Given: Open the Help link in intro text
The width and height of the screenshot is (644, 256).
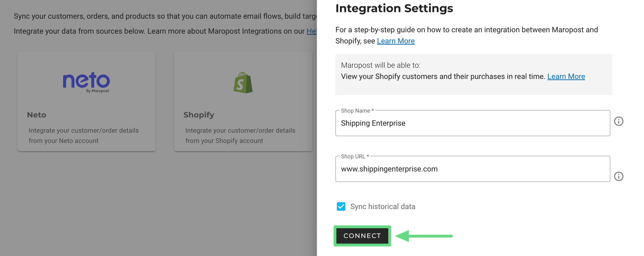Looking at the screenshot, I should (312, 31).
